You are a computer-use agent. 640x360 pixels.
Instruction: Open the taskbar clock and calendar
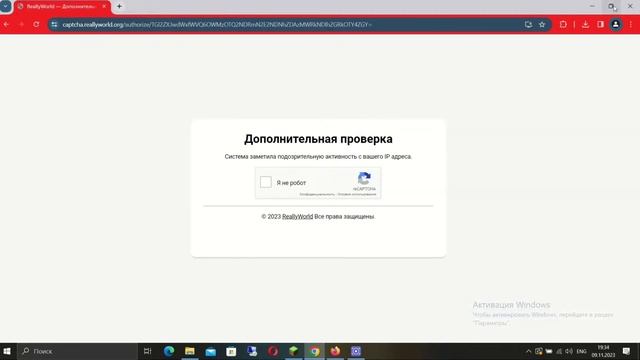603,351
